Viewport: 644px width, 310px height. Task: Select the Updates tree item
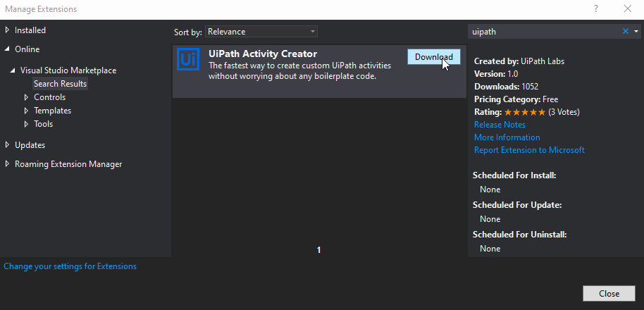pos(30,145)
